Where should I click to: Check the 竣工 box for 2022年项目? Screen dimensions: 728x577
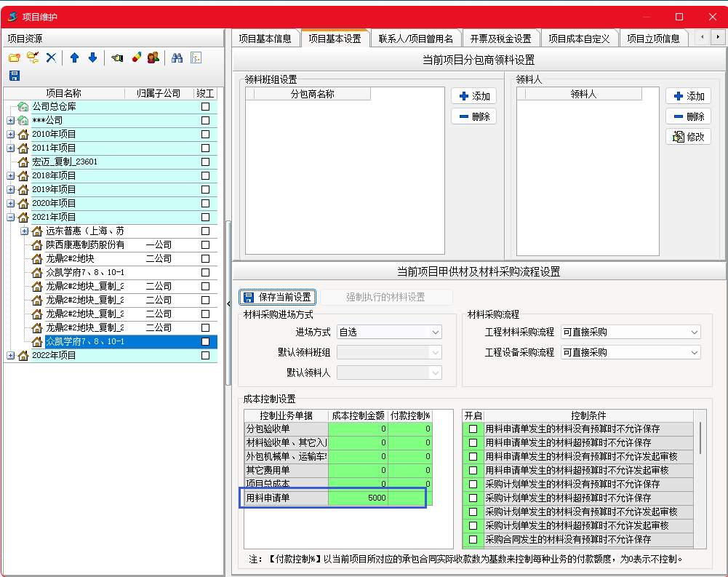[x=205, y=356]
